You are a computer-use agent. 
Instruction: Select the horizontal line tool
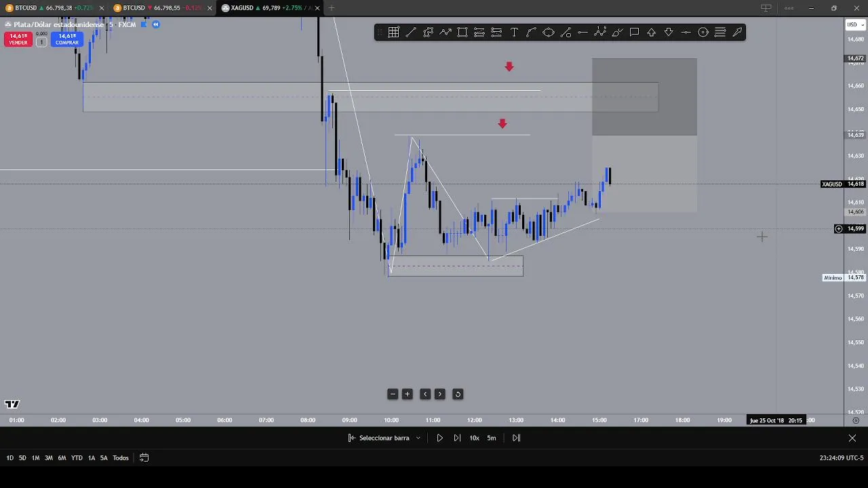pyautogui.click(x=686, y=32)
